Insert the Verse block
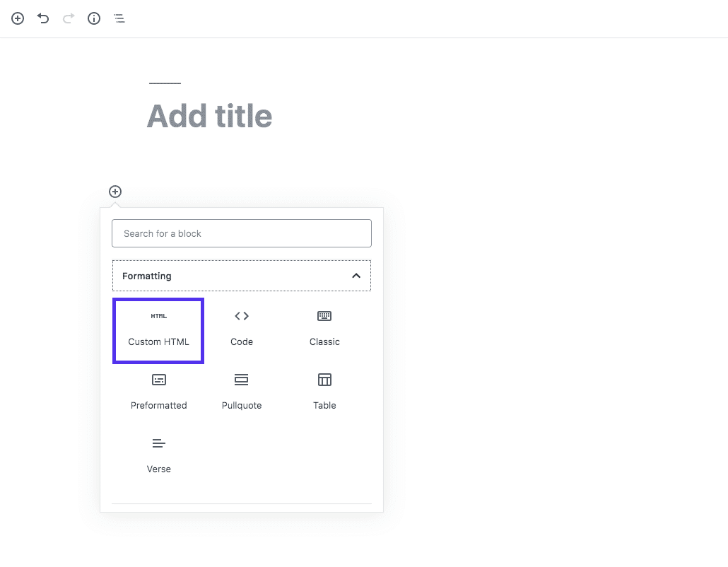This screenshot has height=567, width=728. pyautogui.click(x=158, y=455)
